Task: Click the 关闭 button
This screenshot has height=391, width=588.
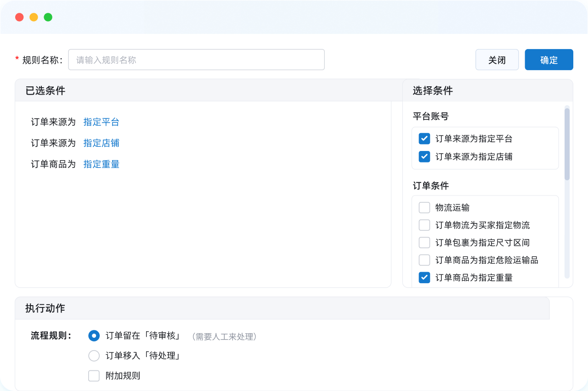Action: 497,60
